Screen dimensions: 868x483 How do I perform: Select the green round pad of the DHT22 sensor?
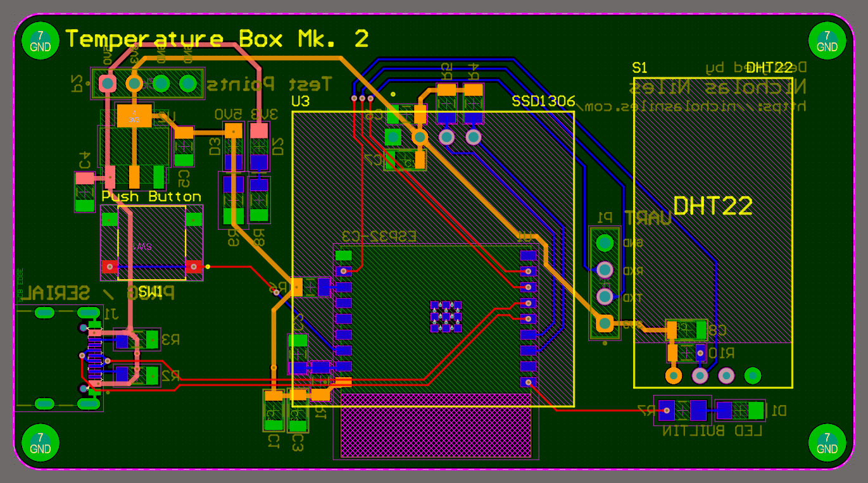(753, 375)
